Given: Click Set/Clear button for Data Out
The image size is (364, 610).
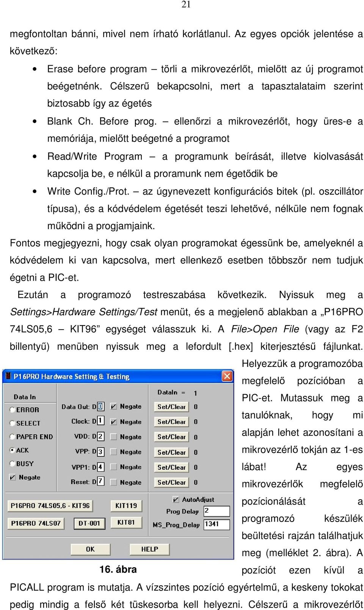Looking at the screenshot, I should pos(171,407).
